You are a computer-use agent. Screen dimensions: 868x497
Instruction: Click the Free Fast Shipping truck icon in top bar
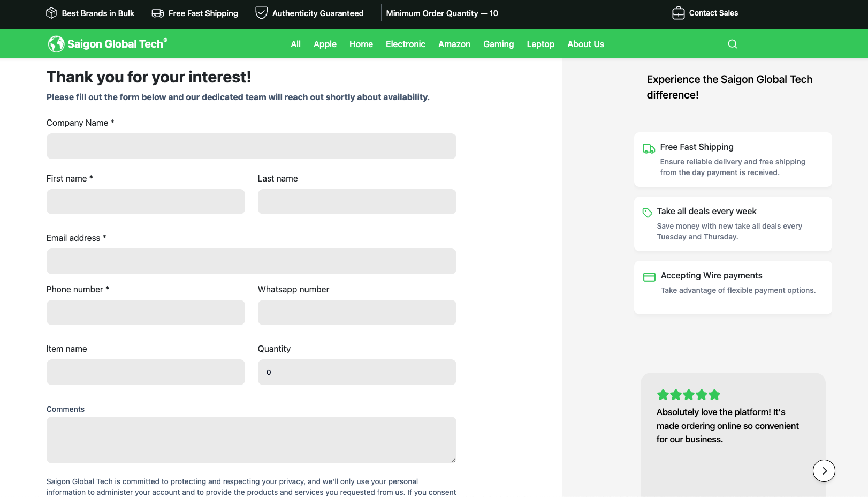click(x=158, y=13)
